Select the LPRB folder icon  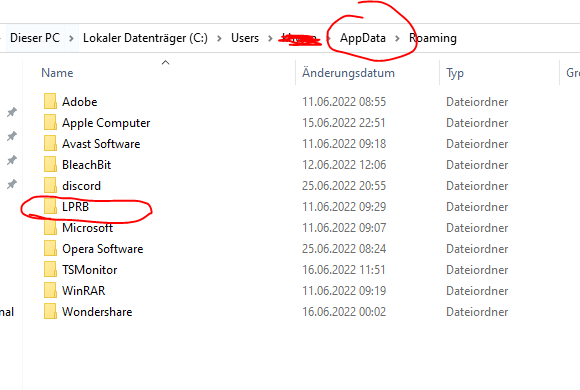click(x=50, y=206)
